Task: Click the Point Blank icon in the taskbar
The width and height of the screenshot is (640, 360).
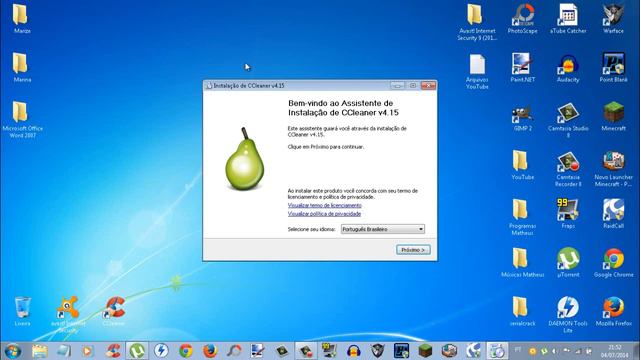Action: point(401,351)
